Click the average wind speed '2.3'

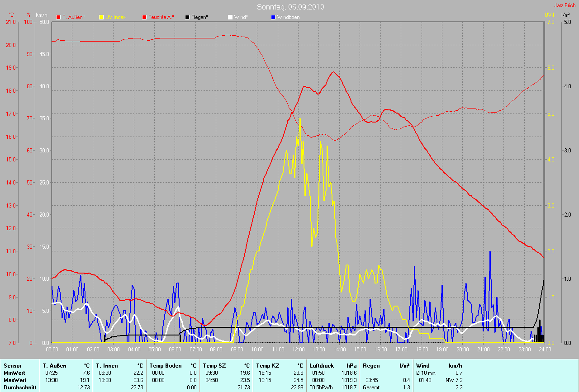tap(459, 387)
